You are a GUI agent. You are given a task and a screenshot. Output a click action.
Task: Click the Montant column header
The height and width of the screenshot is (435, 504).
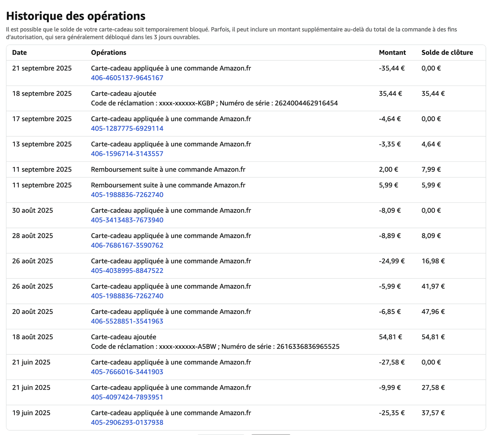pos(392,53)
